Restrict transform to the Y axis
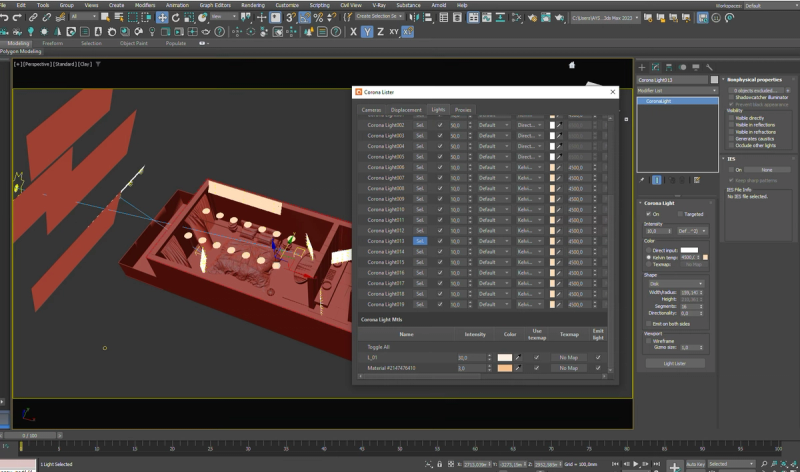 pos(367,32)
